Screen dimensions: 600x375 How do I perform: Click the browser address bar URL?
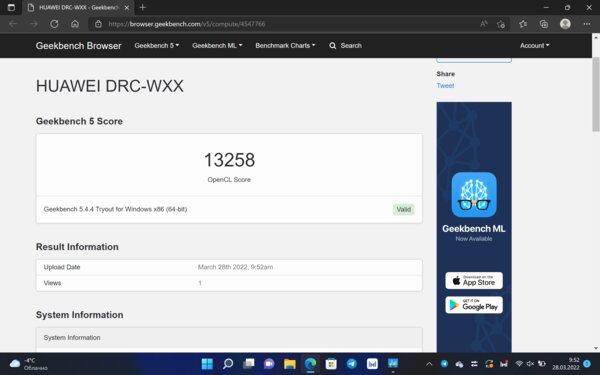pyautogui.click(x=187, y=24)
